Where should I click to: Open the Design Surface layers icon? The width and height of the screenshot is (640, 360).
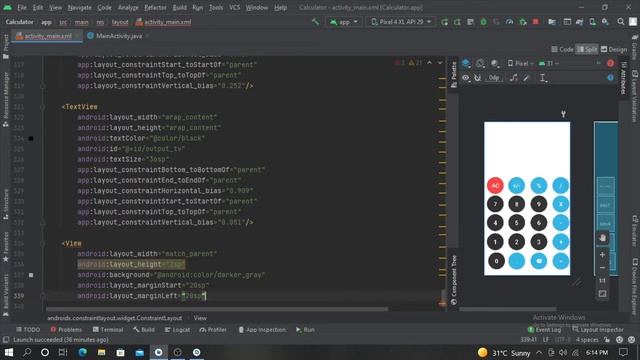pyautogui.click(x=466, y=63)
